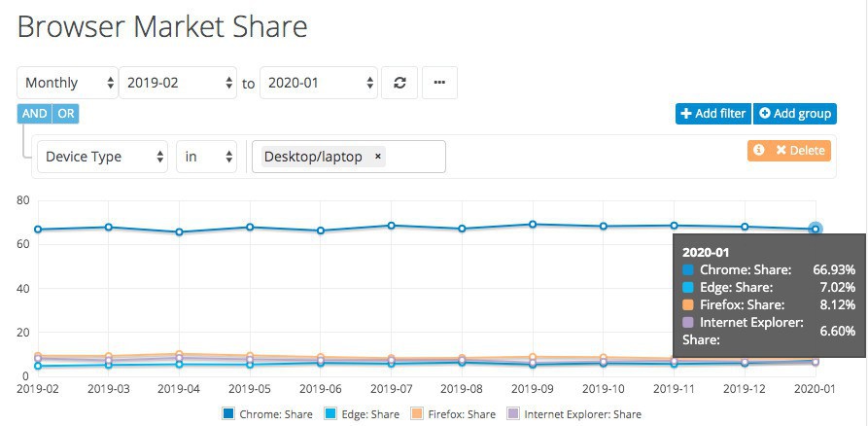Expand the 2019-02 start date dropdown
The image size is (868, 426).
[180, 84]
